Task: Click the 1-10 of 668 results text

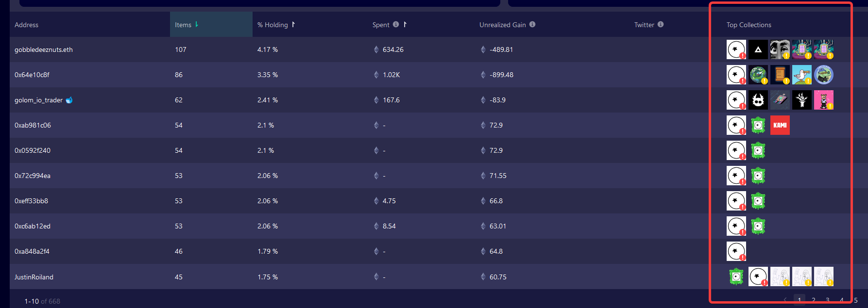Action: coord(42,301)
